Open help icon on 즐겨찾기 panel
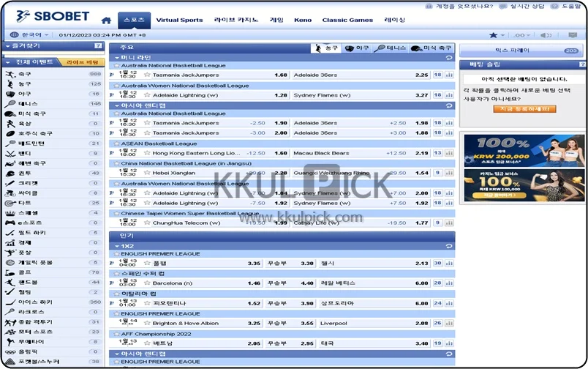Image resolution: width=588 pixels, height=369 pixels. click(x=98, y=46)
